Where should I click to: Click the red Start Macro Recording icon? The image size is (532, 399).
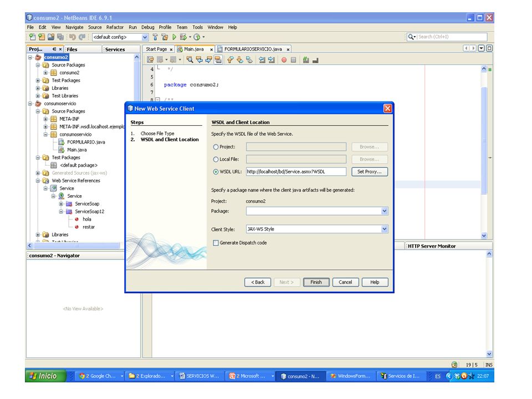tap(284, 60)
